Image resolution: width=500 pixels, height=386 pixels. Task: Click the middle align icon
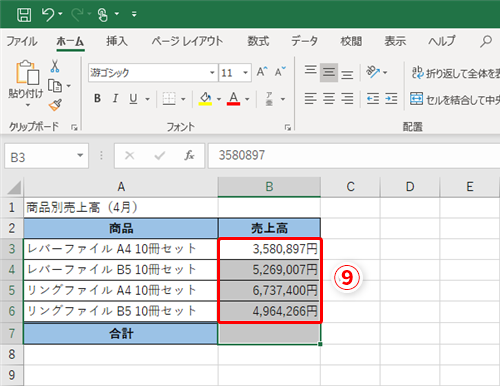[329, 72]
